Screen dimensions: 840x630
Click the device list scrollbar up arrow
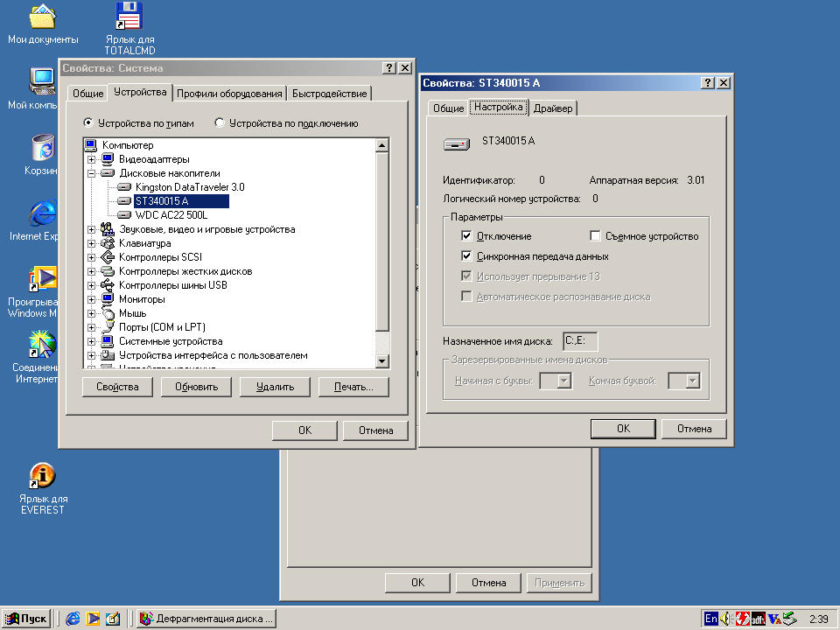pyautogui.click(x=382, y=145)
